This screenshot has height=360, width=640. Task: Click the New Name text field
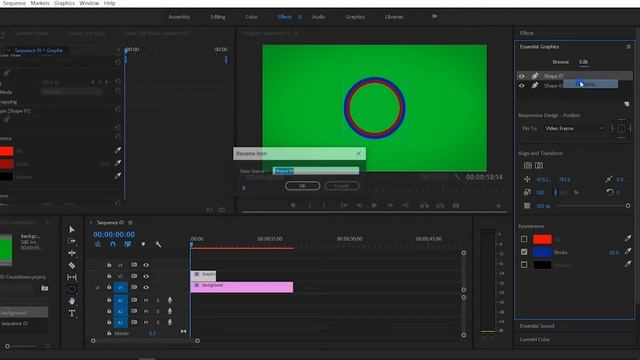pos(316,171)
